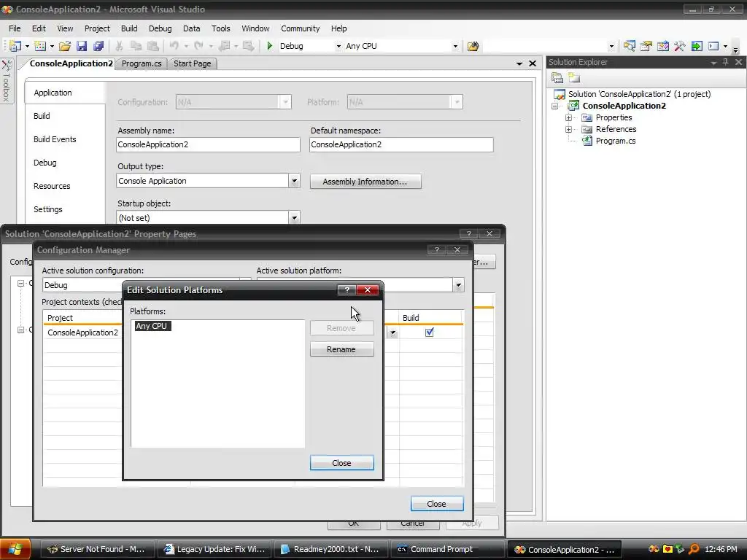Click the Default namespace input field
Viewport: 747px width, 560px height.
(401, 145)
